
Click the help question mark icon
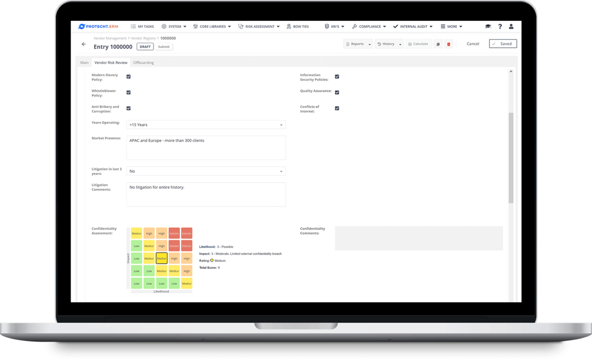499,26
